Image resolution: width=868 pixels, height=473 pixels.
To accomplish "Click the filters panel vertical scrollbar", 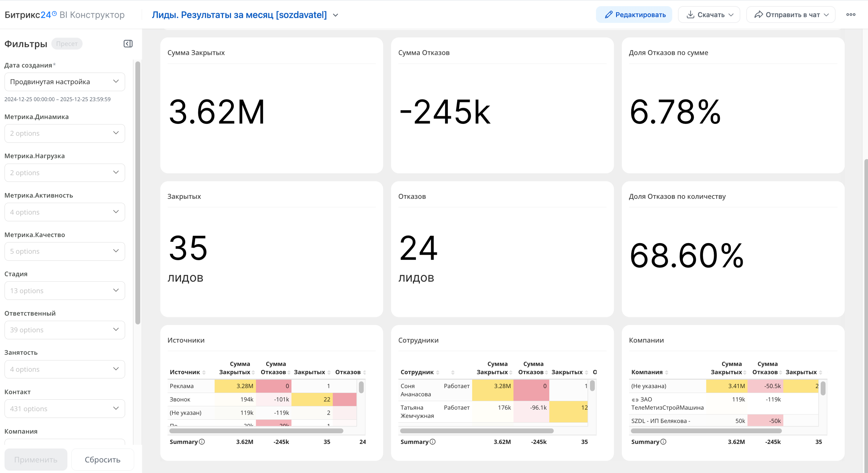I will [137, 192].
